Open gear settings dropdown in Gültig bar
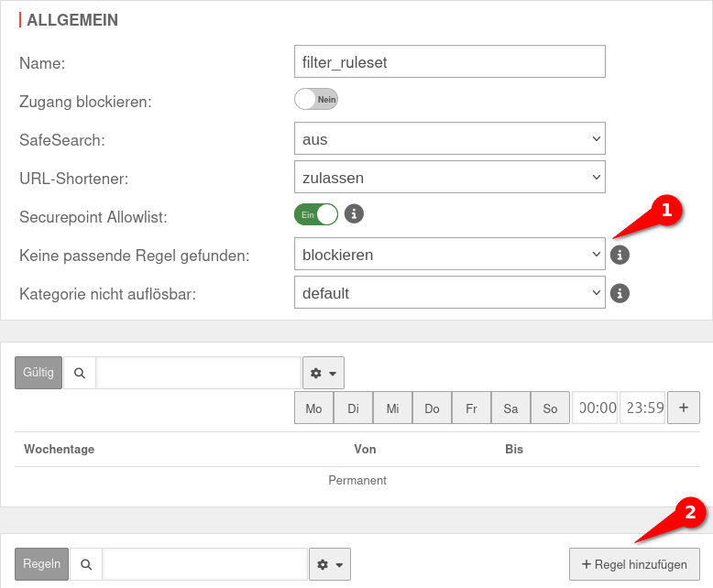 (x=324, y=373)
